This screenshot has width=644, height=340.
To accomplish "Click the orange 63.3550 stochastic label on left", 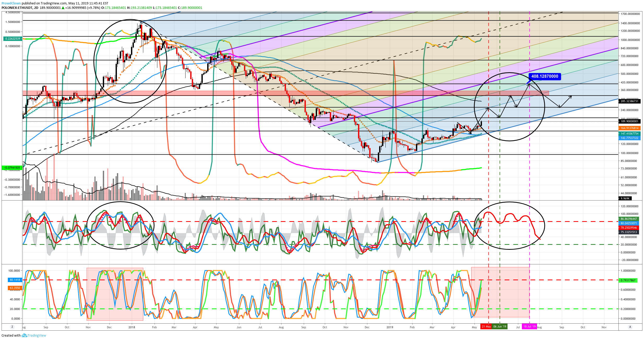I will 15,288.
